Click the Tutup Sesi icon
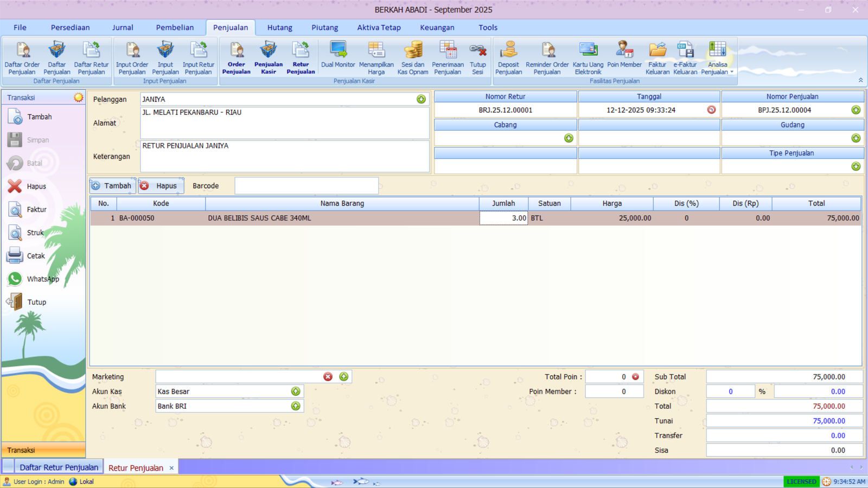 [x=477, y=57]
